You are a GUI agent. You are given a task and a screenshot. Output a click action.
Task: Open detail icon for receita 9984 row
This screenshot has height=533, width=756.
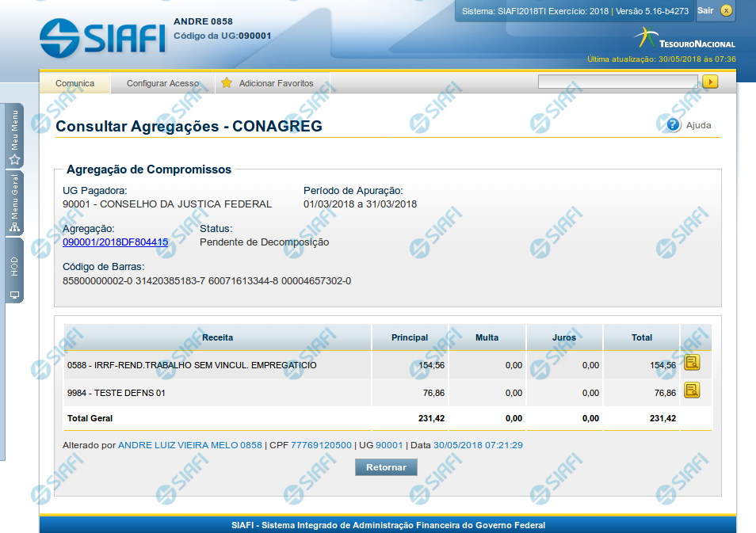click(x=692, y=390)
